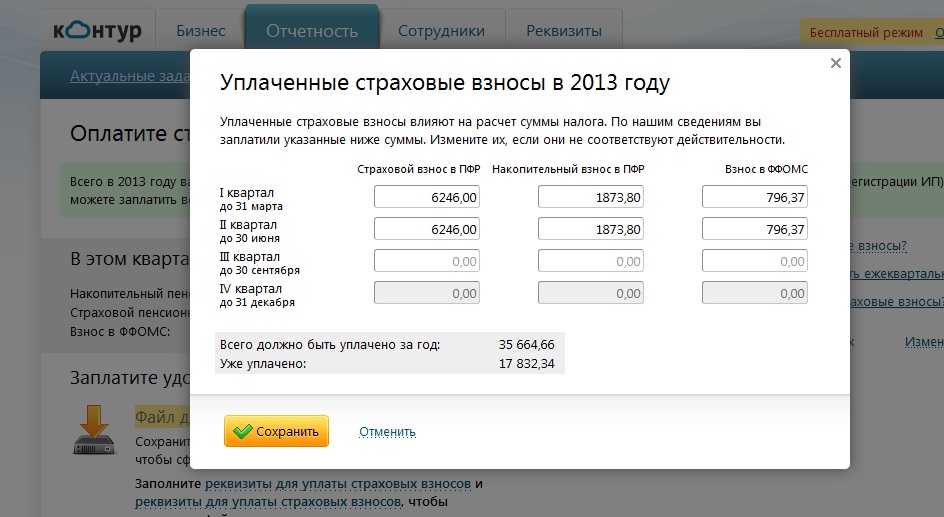Viewport: 944px width, 517px height.
Task: Edit II квартал Взнос в ФФОМС field
Action: pyautogui.click(x=754, y=230)
